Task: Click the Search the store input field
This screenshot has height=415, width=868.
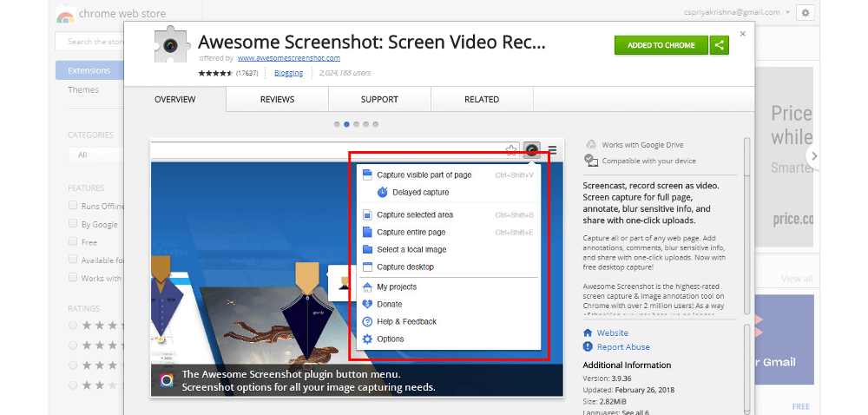Action: pos(91,41)
